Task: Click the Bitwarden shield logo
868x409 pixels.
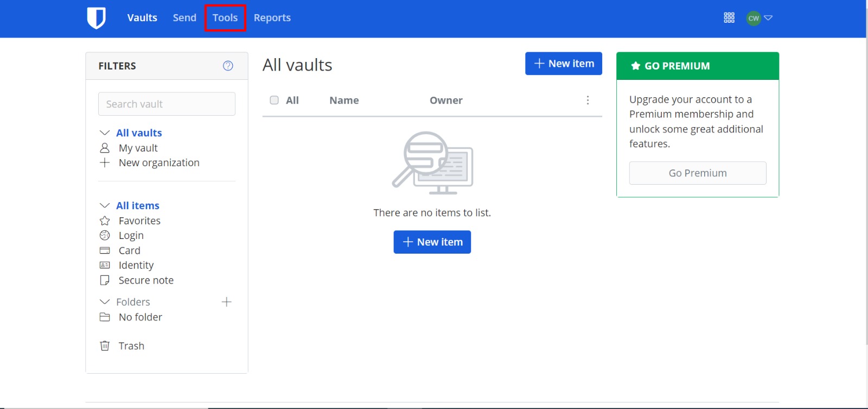Action: [97, 18]
